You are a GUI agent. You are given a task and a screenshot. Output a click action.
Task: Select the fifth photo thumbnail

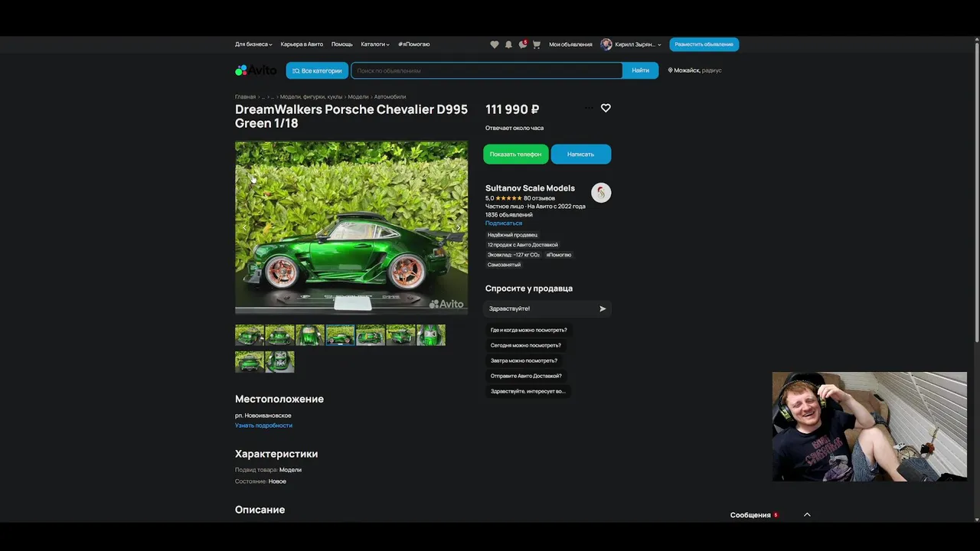371,335
